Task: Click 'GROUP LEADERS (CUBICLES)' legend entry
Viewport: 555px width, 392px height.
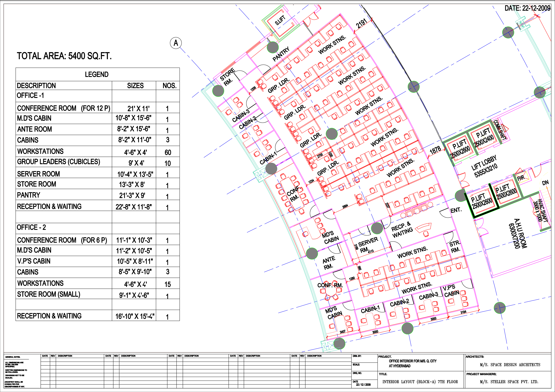Action: [x=59, y=162]
